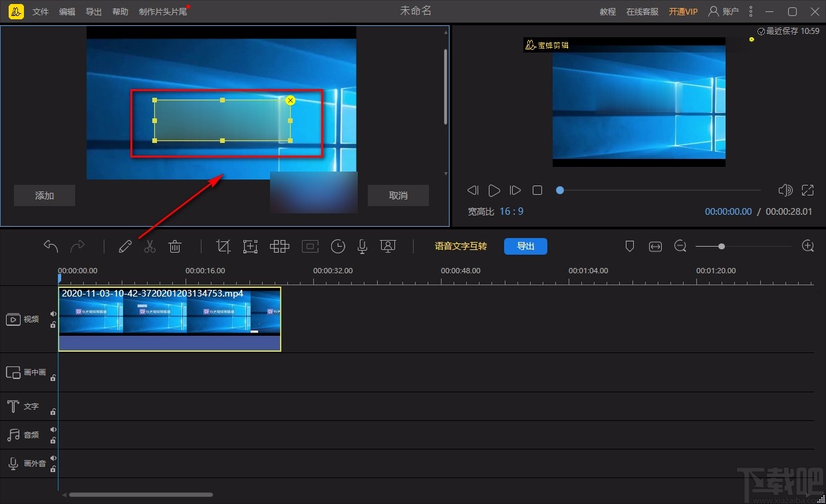Click the undo arrow icon
This screenshot has width=826, height=504.
point(51,247)
